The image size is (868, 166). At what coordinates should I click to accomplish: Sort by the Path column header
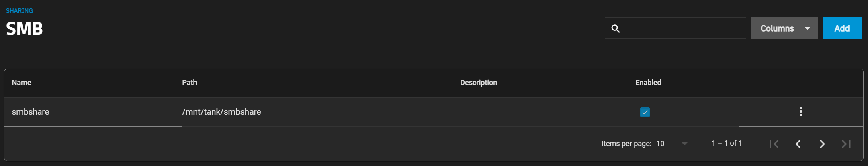(190, 83)
